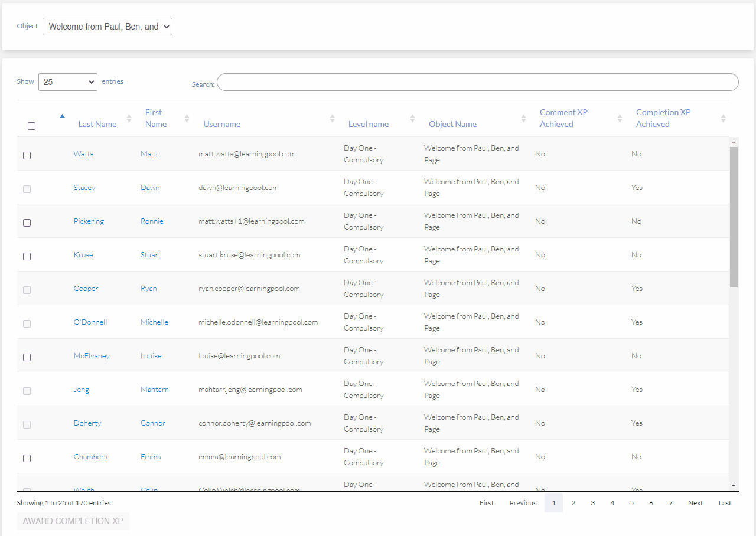Change the Show entries dropdown from 25
Screen dimensions: 756x536
point(67,81)
